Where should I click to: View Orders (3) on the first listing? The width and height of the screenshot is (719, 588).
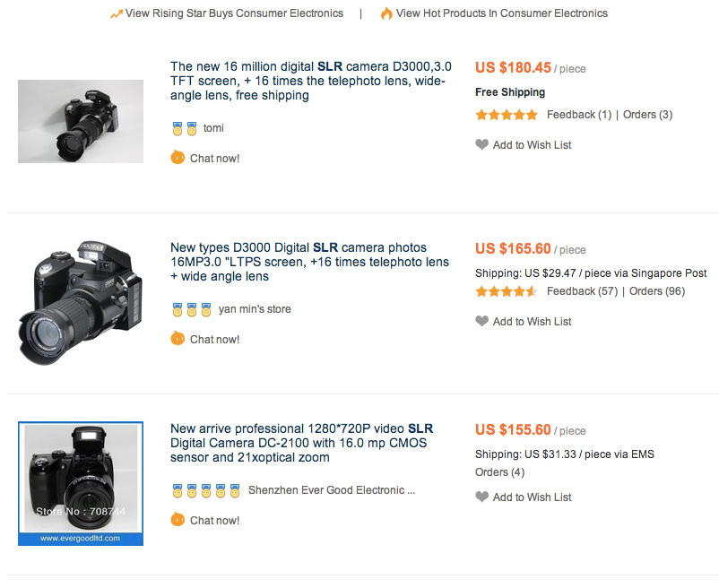pos(647,115)
